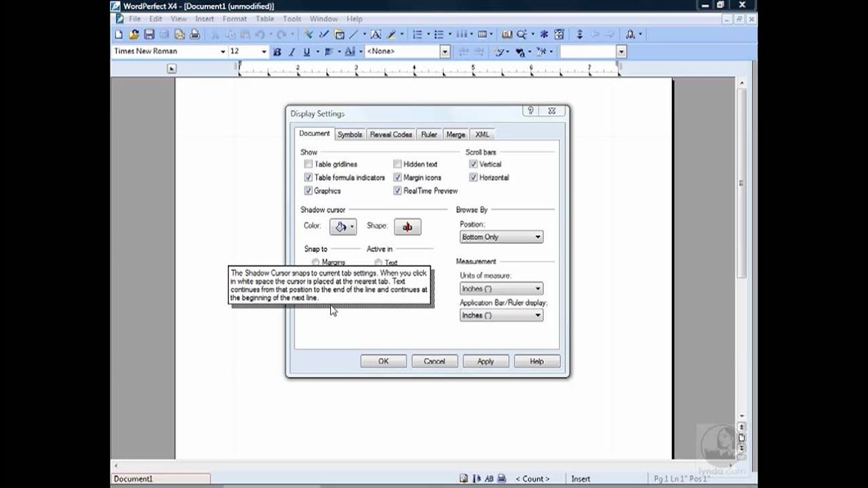The width and height of the screenshot is (868, 488).
Task: Disable the RealTime Preview checkbox
Action: point(397,191)
